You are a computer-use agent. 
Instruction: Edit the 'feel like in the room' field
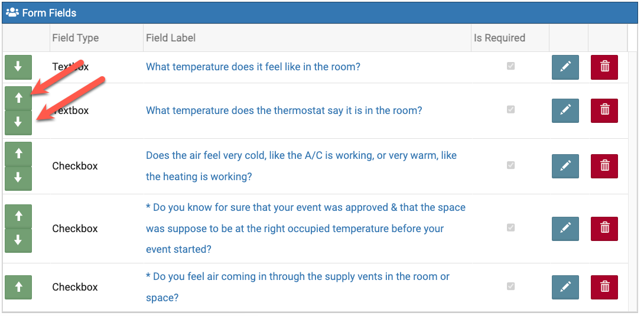click(565, 67)
